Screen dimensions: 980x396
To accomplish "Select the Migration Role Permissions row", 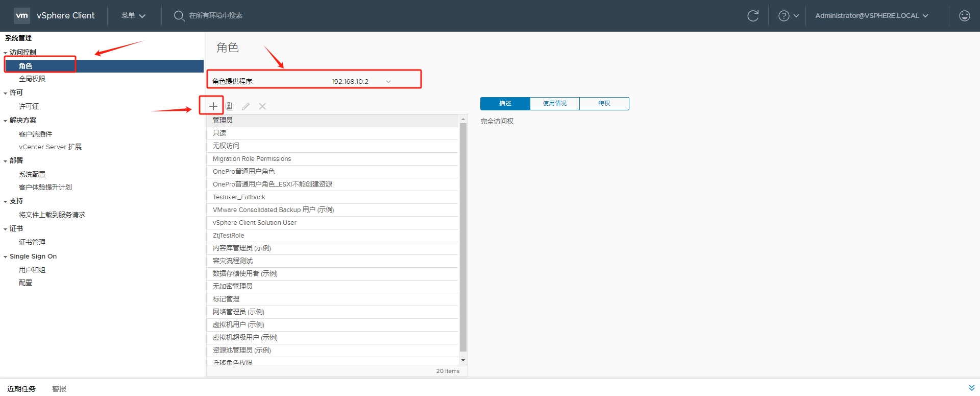I will (332, 158).
